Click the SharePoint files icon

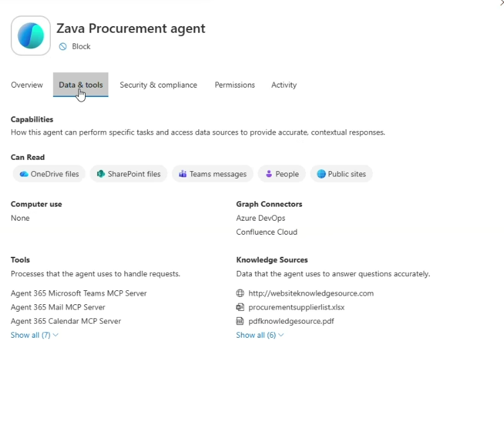tap(101, 174)
